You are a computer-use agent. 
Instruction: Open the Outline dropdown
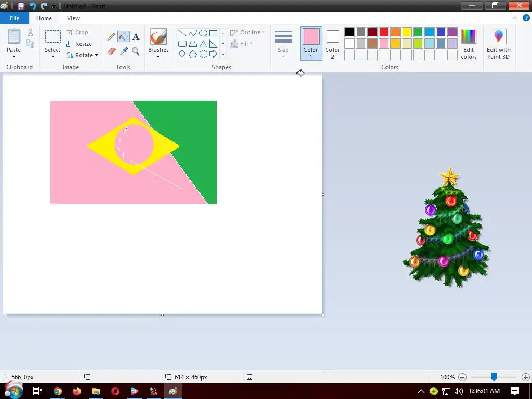(x=247, y=32)
